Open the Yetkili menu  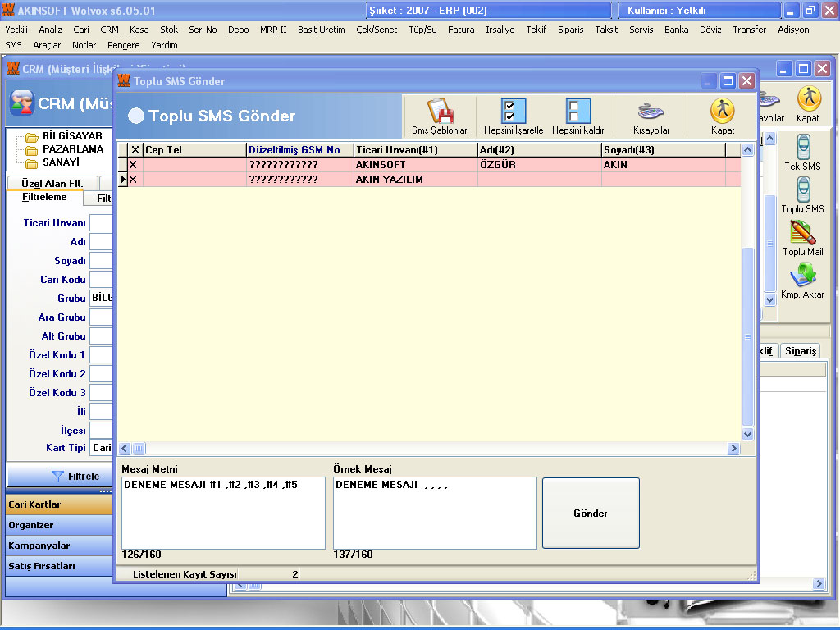16,30
